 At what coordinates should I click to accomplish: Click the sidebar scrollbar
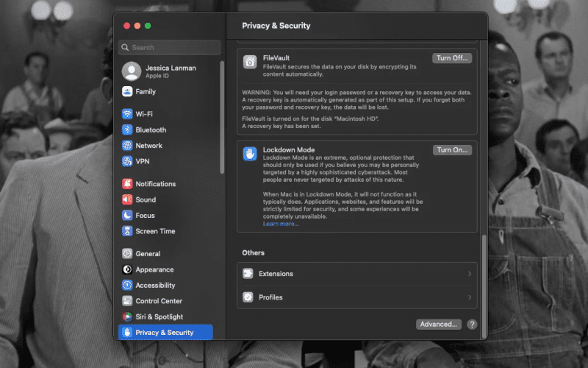(x=222, y=118)
